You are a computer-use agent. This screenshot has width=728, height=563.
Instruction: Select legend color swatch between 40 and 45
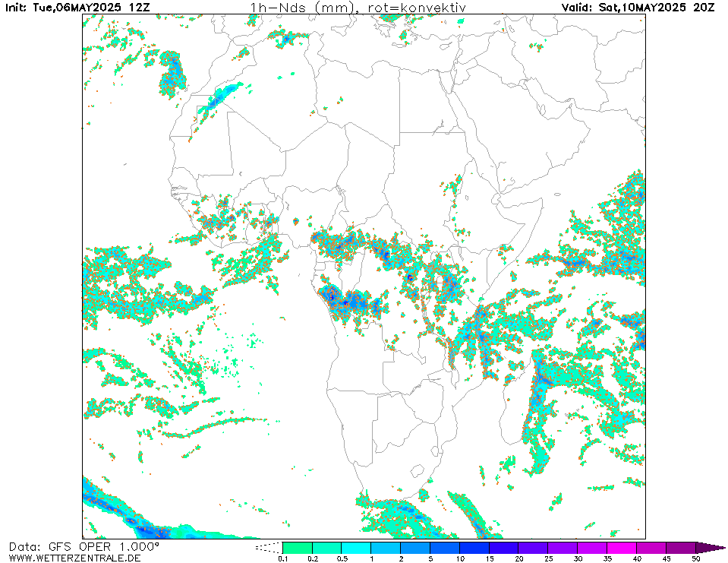click(651, 548)
